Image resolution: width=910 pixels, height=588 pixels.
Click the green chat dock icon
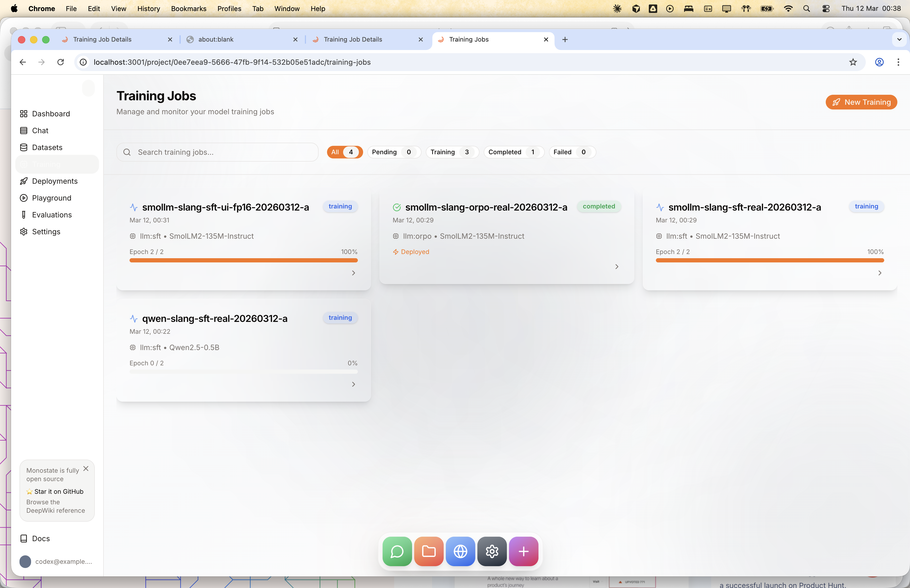click(x=397, y=551)
